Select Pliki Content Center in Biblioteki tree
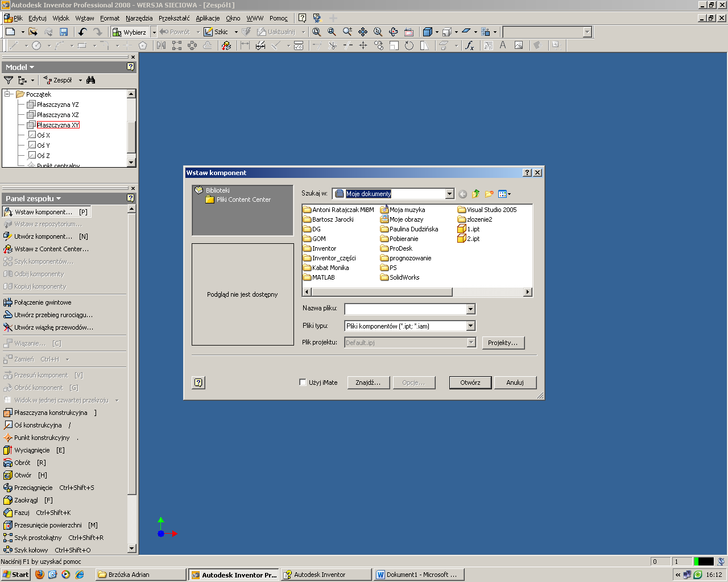728x582 pixels. point(238,199)
